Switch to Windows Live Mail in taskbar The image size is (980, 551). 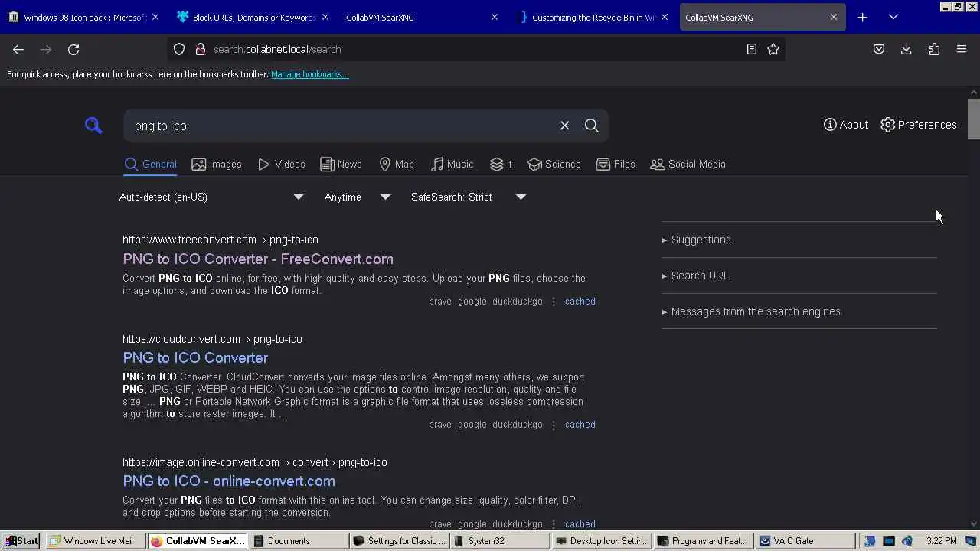point(95,540)
